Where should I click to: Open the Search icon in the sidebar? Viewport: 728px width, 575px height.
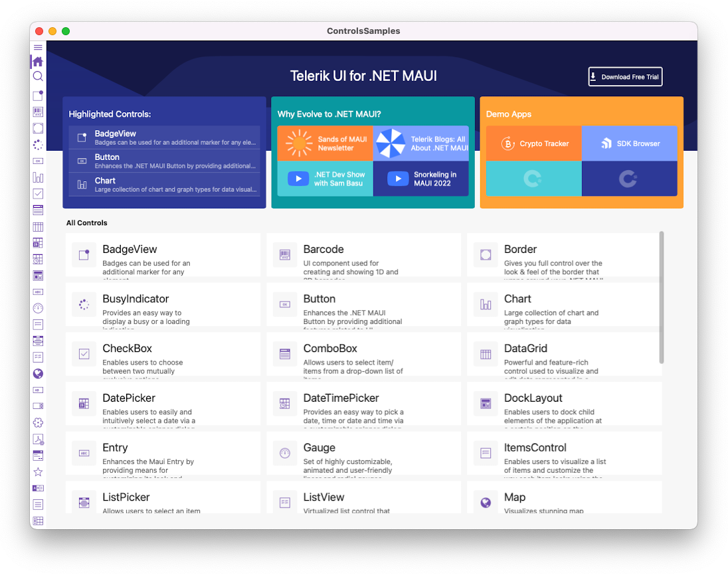point(38,76)
